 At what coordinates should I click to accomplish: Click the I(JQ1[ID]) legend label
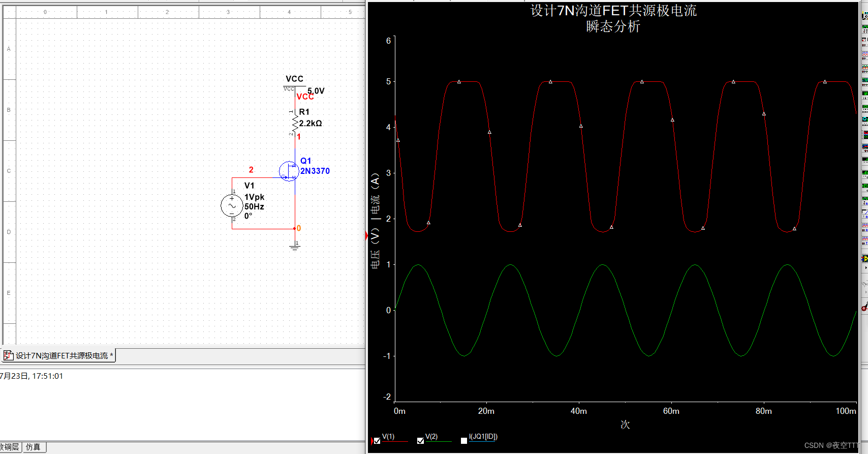(483, 437)
